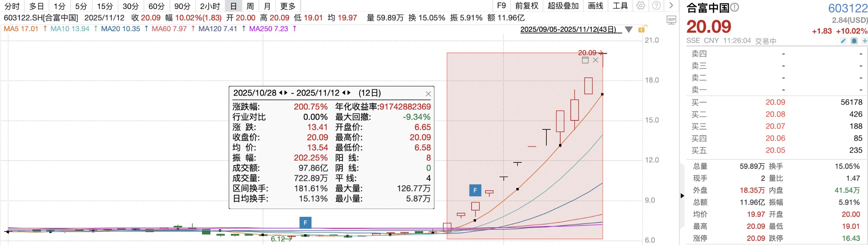This screenshot has width=868, height=245.
Task: Select the 日 daily period tab
Action: (233, 6)
